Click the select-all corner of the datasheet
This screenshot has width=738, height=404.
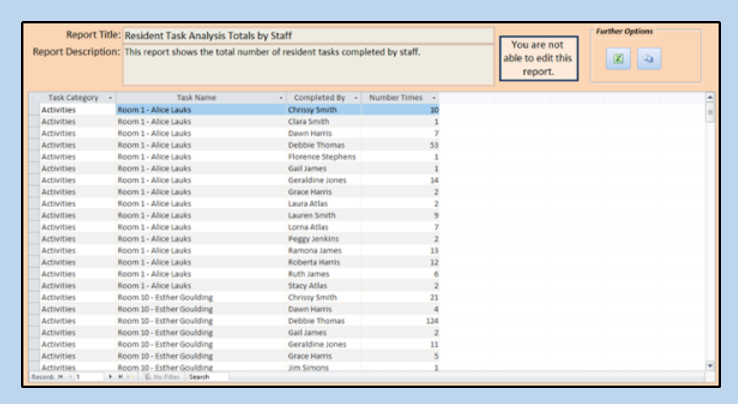[34, 98]
